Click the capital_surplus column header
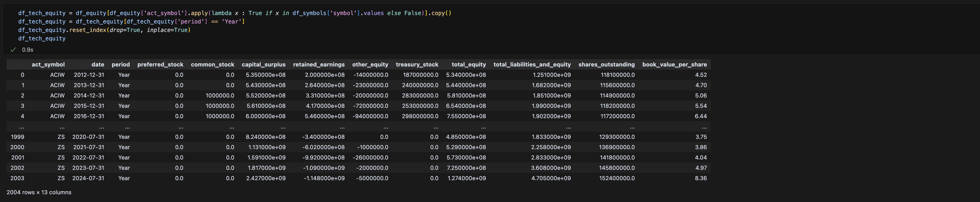 click(x=264, y=64)
